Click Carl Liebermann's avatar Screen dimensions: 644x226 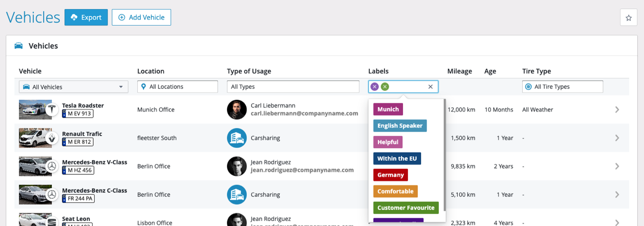point(236,109)
